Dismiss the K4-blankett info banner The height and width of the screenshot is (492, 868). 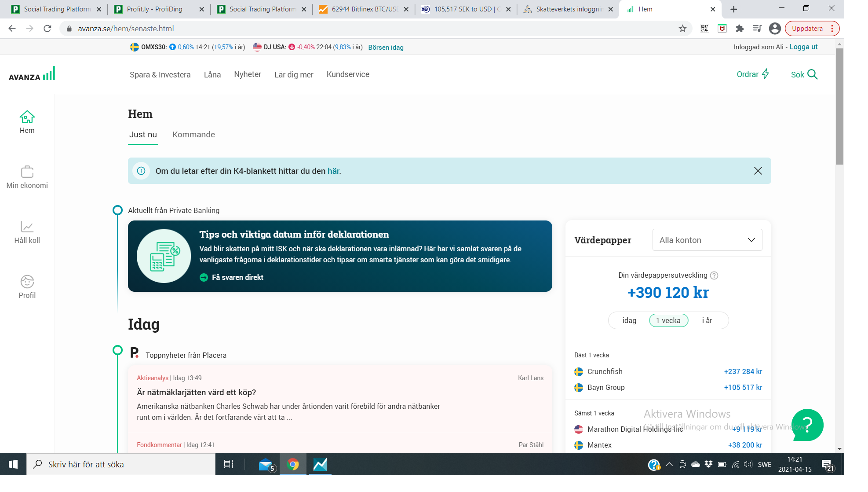(758, 171)
